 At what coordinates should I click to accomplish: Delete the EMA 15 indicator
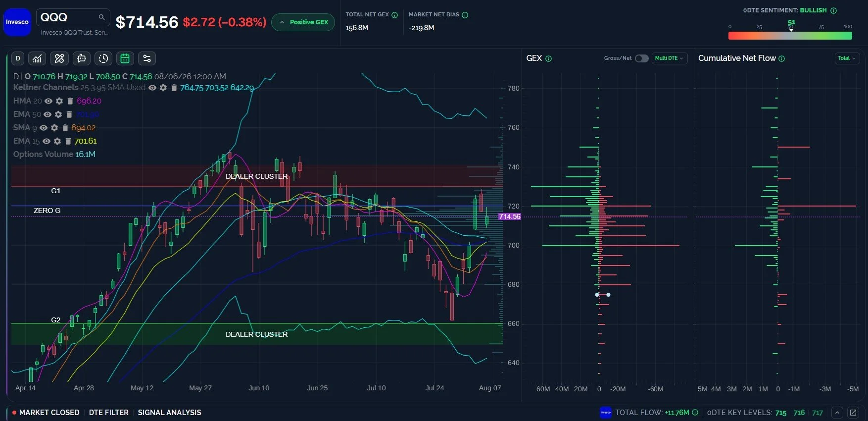(68, 141)
